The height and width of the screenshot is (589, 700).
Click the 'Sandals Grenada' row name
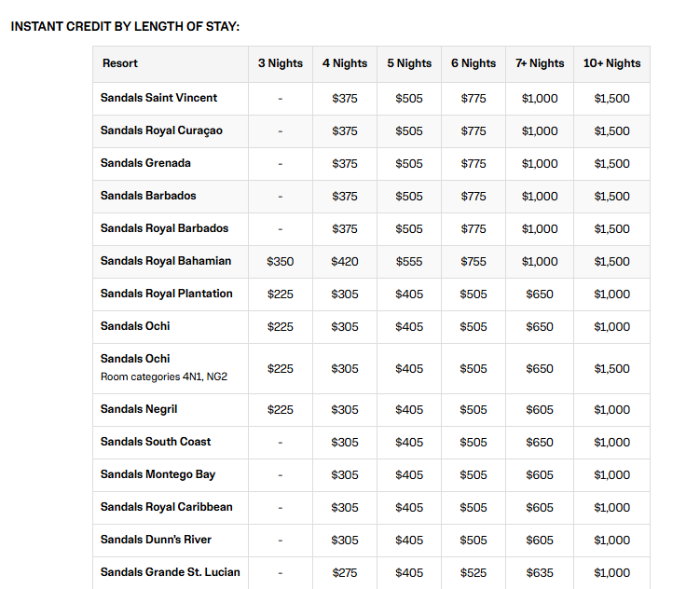[x=145, y=163]
